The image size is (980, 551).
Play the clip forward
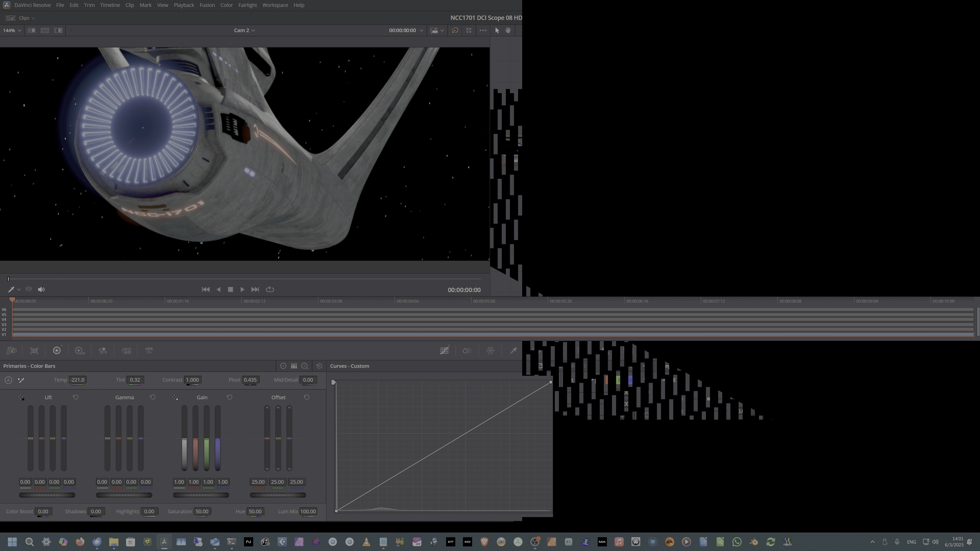[242, 289]
